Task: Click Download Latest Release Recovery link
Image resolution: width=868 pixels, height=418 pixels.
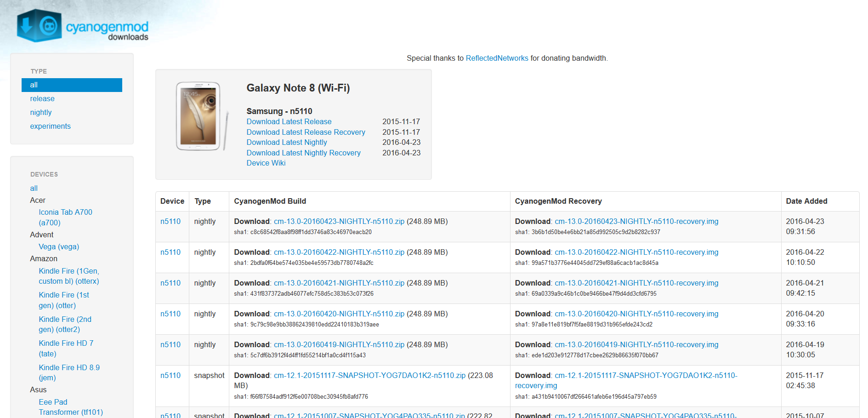Action: click(x=306, y=132)
